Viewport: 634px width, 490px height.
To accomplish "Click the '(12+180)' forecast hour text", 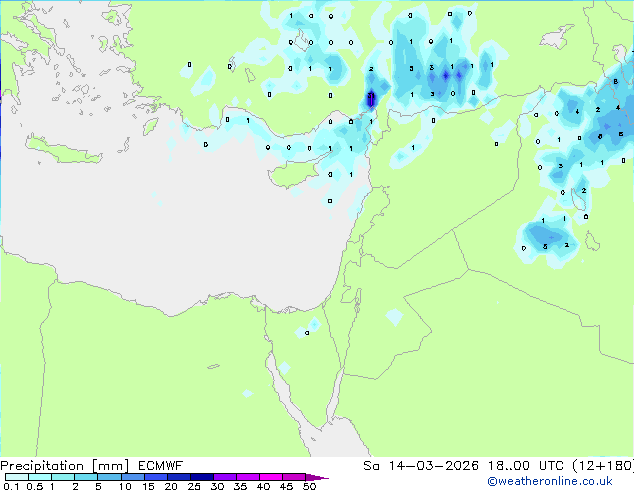I will tap(603, 466).
